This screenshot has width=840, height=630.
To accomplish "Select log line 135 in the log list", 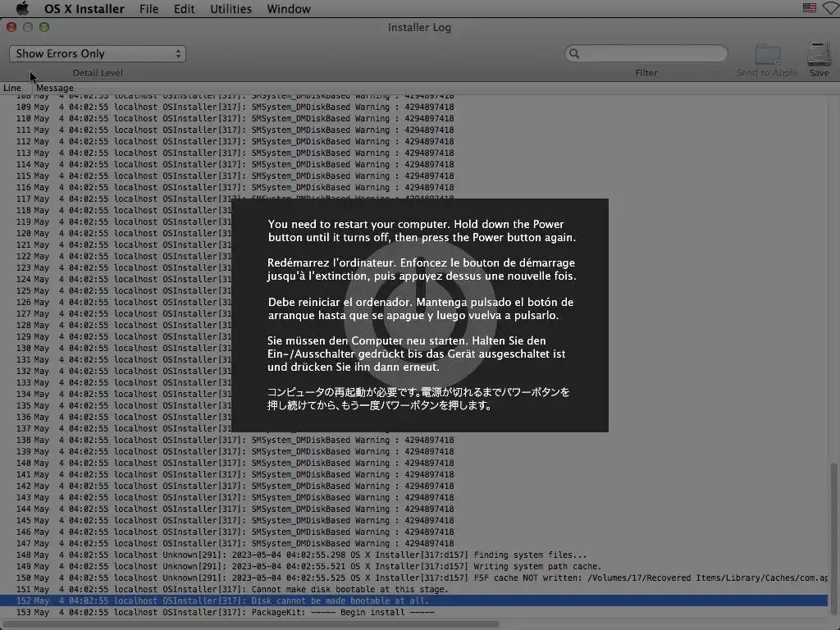I will (x=115, y=405).
